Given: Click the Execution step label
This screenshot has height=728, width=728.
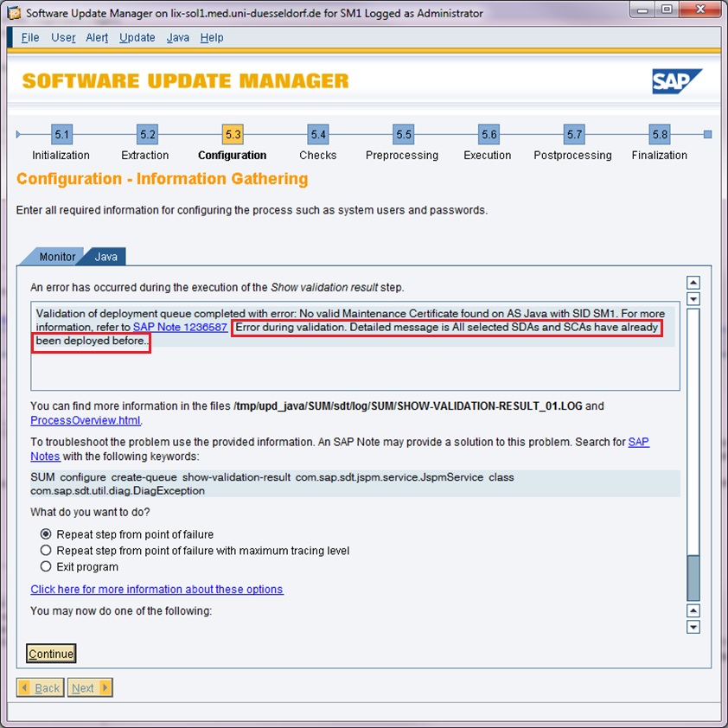Looking at the screenshot, I should pyautogui.click(x=488, y=155).
